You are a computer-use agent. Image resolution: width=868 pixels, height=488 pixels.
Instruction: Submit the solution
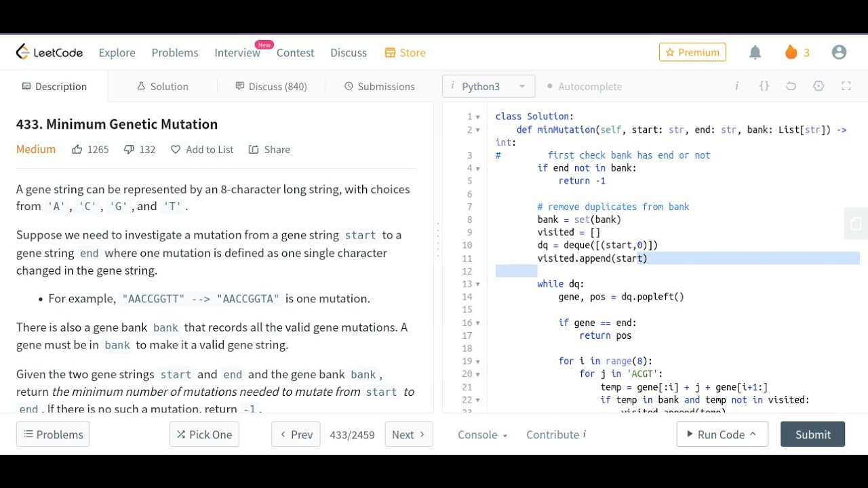pos(812,434)
